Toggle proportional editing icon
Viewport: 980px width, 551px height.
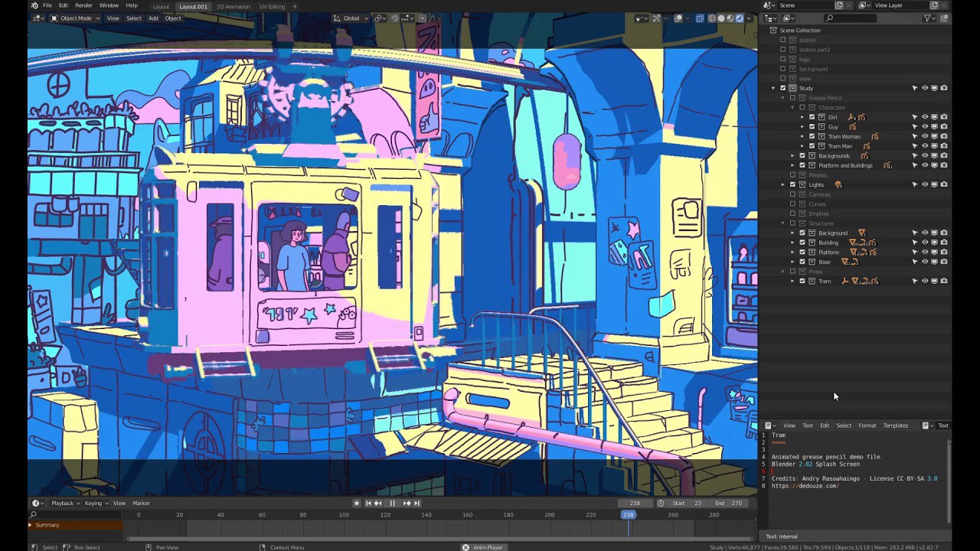[422, 18]
